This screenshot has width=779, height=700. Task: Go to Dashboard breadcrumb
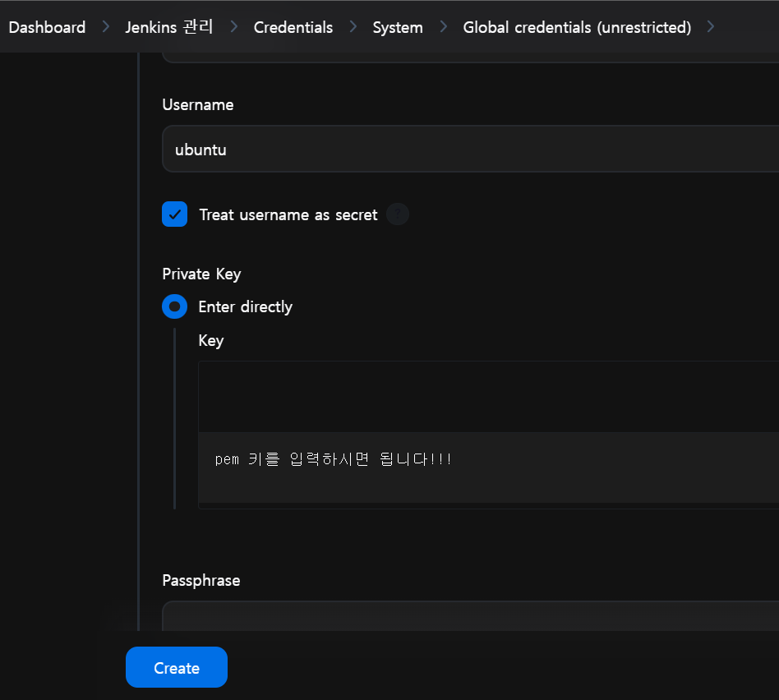[47, 27]
